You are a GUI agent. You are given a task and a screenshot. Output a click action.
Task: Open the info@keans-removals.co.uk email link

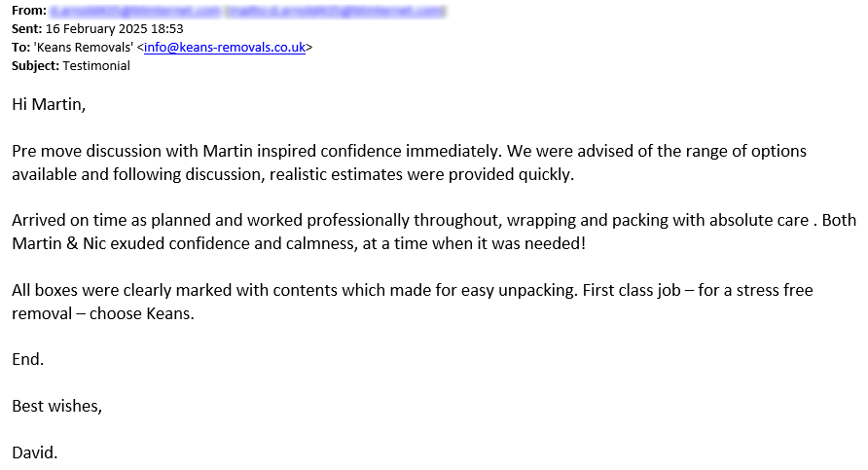click(225, 47)
